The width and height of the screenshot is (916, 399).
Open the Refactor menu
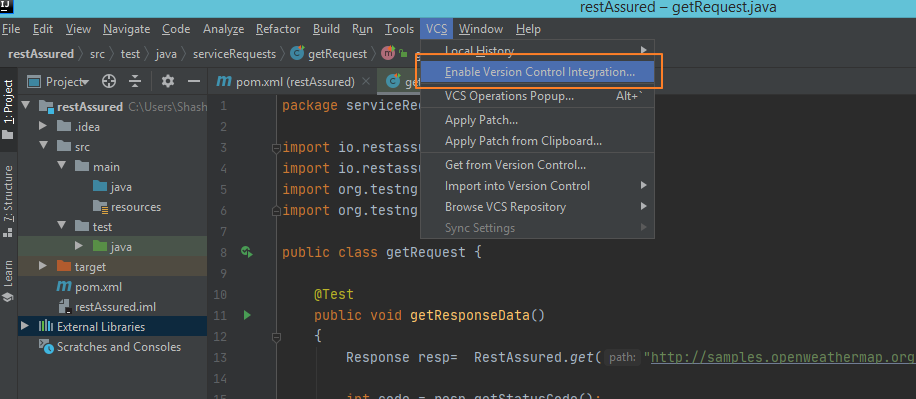pyautogui.click(x=278, y=29)
